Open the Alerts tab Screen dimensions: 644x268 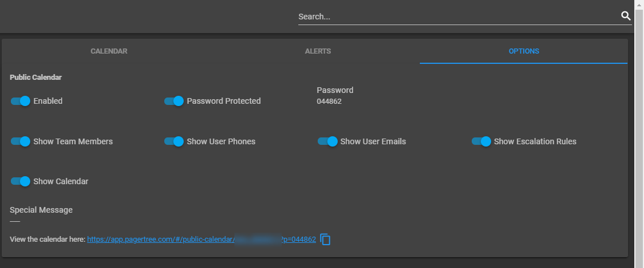coord(318,51)
